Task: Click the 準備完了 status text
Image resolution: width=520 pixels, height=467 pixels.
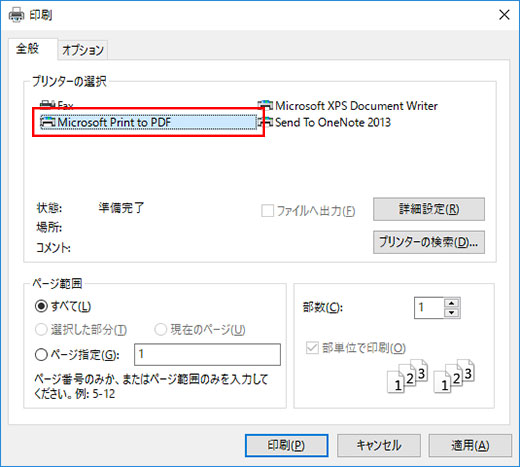Action: click(121, 208)
